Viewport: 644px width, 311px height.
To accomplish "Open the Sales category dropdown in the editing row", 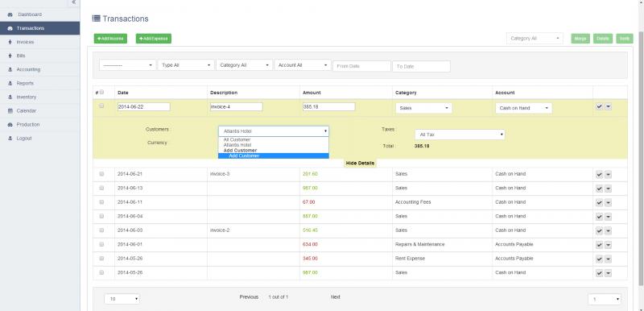I will click(x=424, y=108).
